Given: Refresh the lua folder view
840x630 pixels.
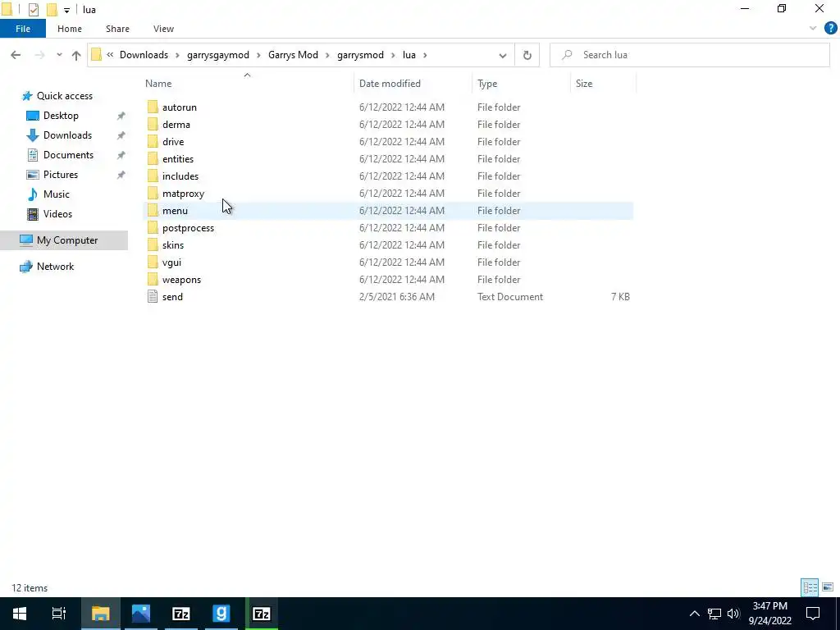Looking at the screenshot, I should click(x=527, y=55).
